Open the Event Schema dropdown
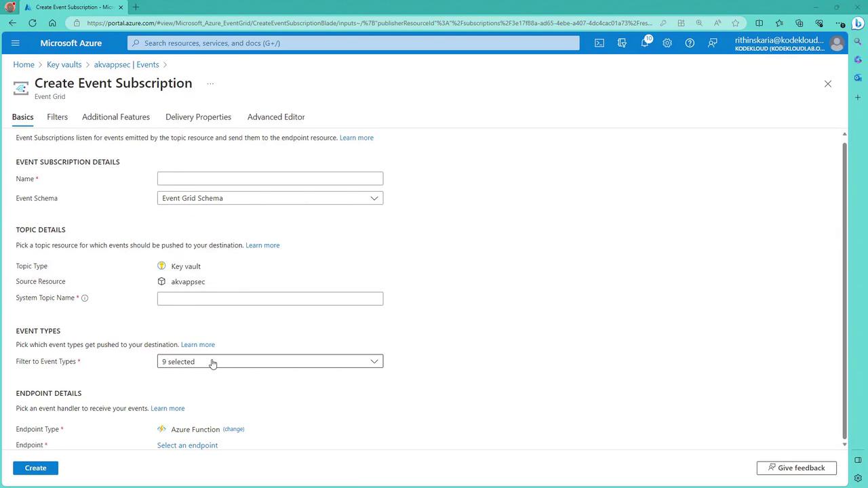868x488 pixels. pos(270,198)
